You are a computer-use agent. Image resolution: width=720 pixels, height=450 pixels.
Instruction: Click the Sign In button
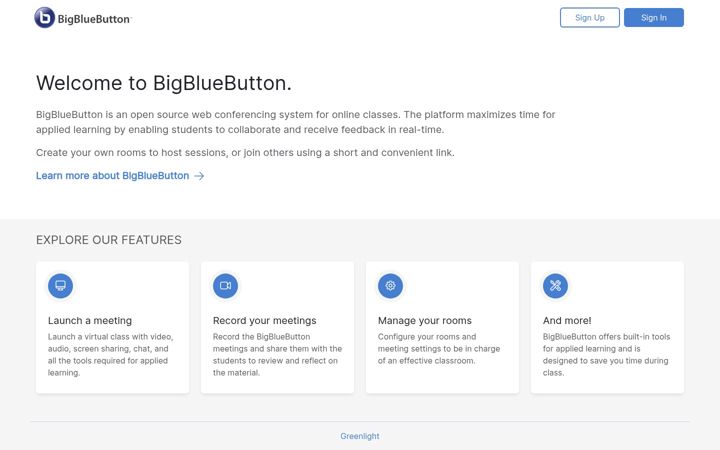point(653,17)
